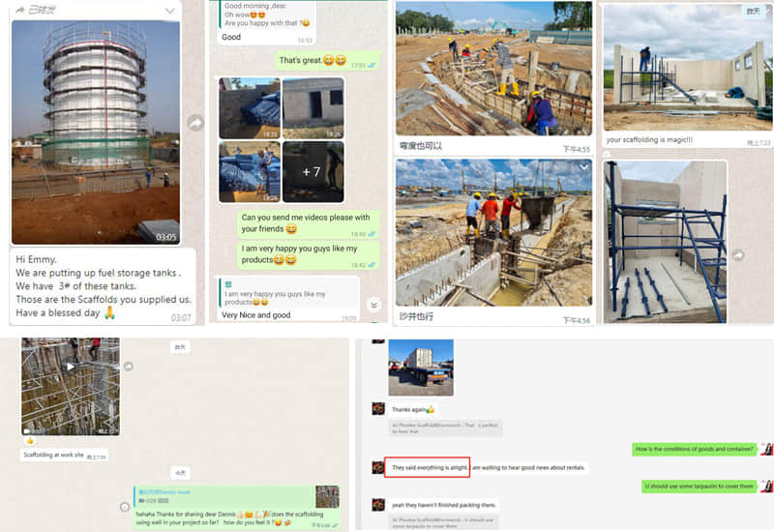The image size is (774, 532).
Task: Open chevron menu above fuel tank photo
Action: click(x=170, y=11)
